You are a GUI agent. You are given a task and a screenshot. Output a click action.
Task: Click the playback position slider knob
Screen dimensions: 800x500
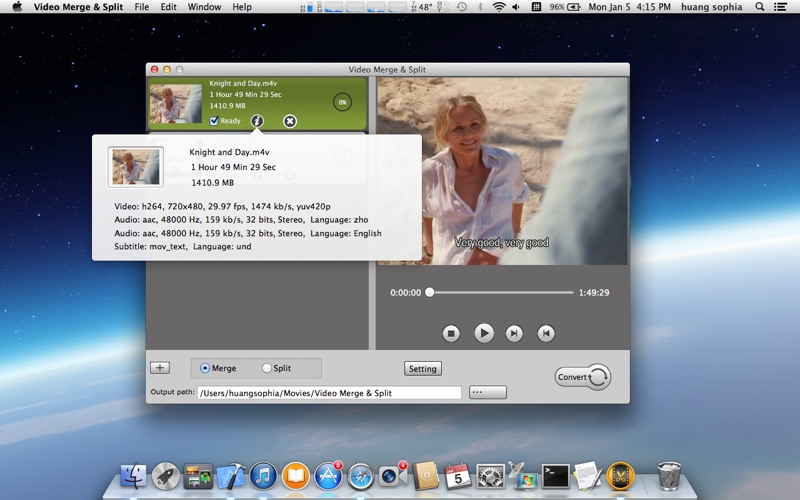[430, 292]
